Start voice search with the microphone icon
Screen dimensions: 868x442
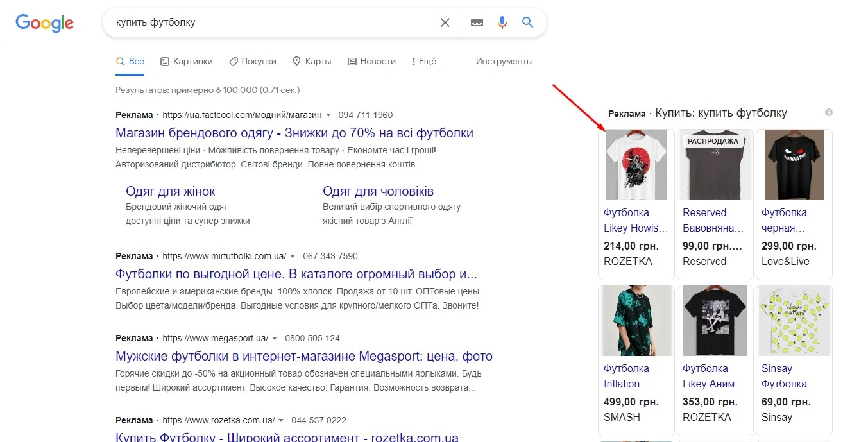(x=502, y=22)
